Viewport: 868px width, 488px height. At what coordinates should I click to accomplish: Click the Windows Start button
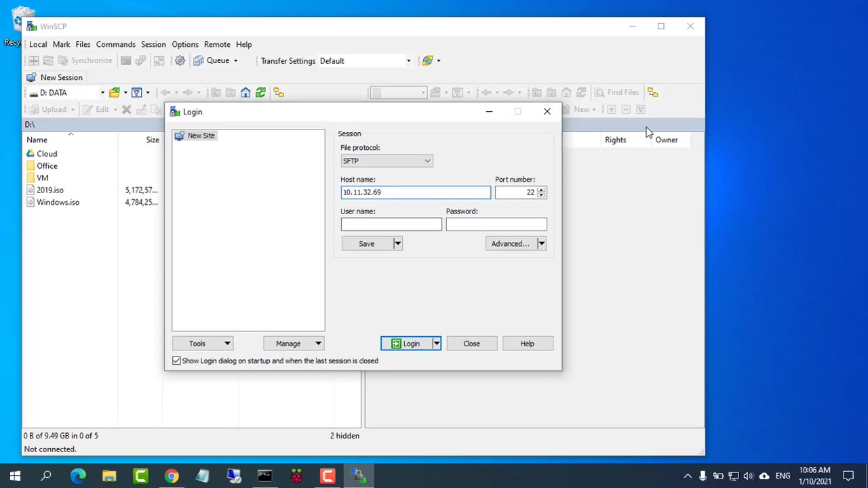coord(15,476)
